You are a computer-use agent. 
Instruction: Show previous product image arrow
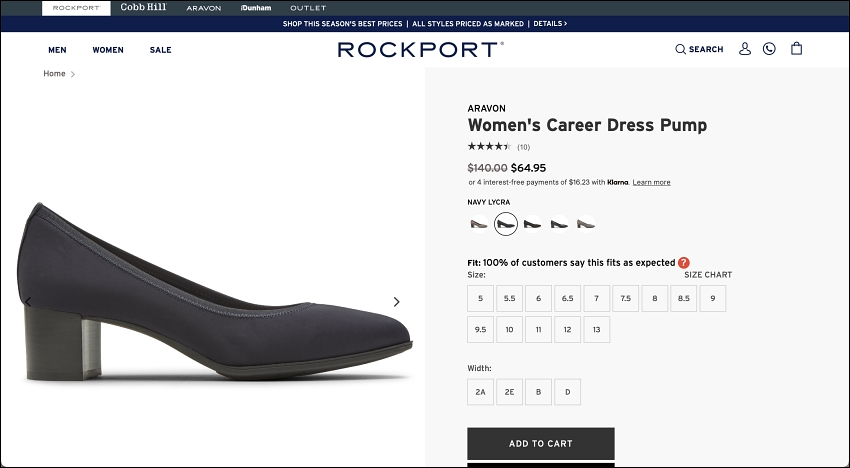[28, 302]
